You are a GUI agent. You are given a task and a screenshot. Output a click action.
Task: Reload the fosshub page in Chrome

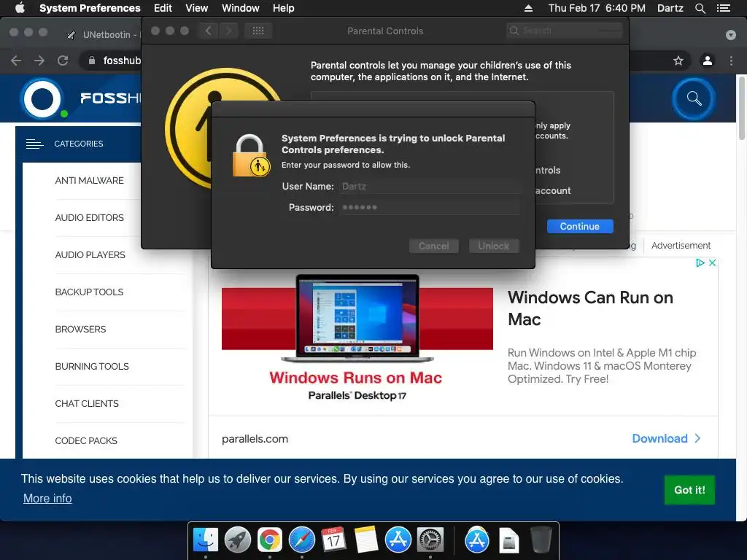click(x=63, y=61)
